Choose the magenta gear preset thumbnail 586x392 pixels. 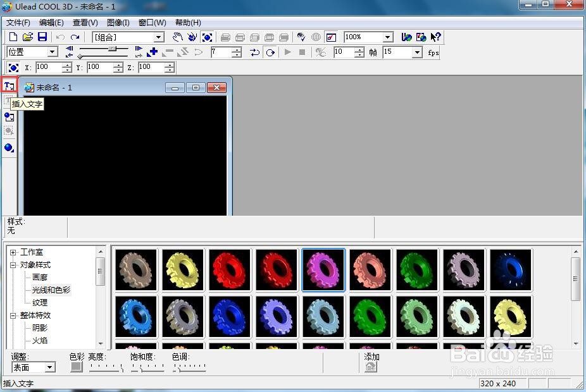323,270
